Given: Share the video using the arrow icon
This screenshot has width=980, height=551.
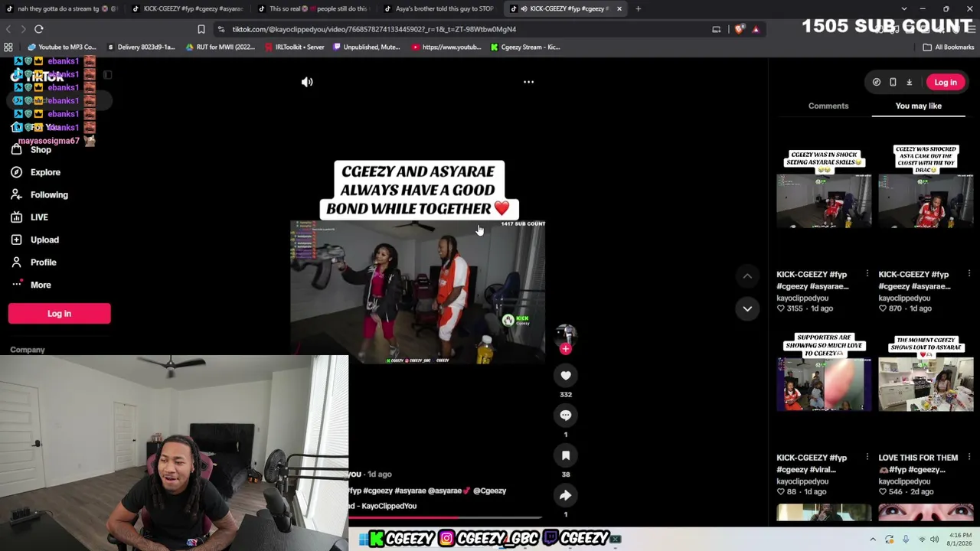Looking at the screenshot, I should pos(566,495).
